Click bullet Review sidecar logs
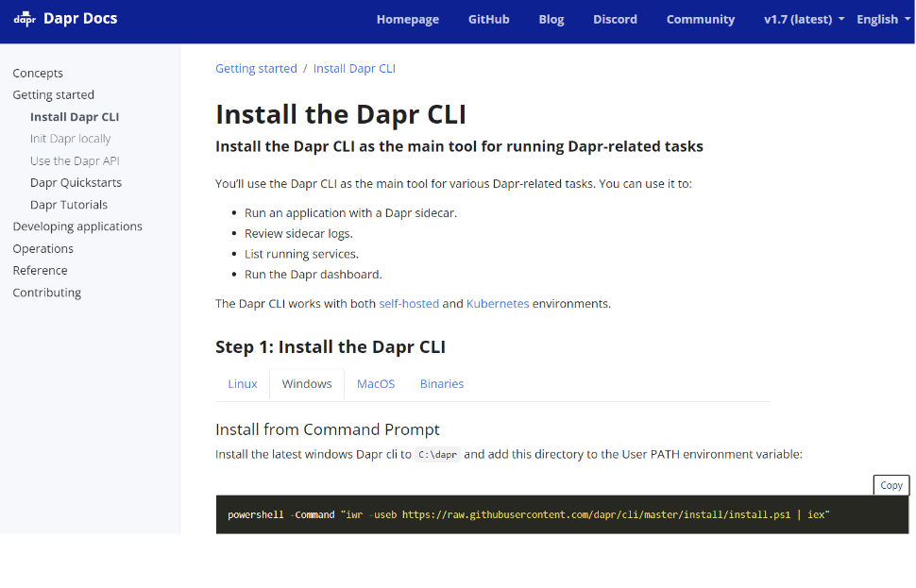Screen dimensions: 916x588 click(298, 233)
